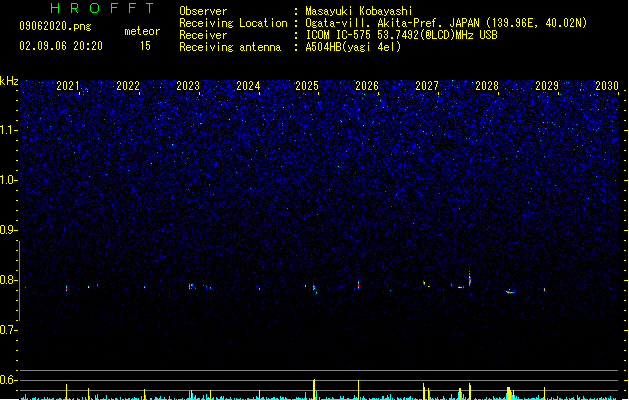Click the 2024 time axis marker
This screenshot has width=629, height=400.
pyautogui.click(x=248, y=86)
